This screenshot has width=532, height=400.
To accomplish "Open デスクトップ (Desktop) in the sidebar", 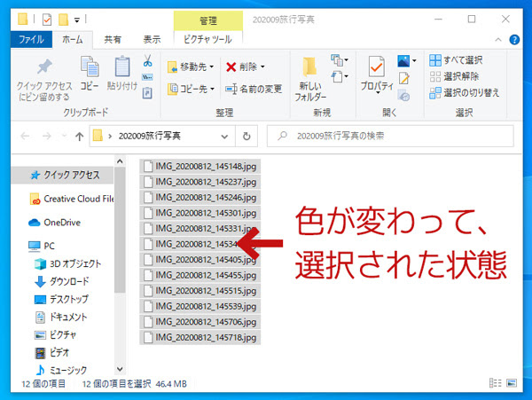I will (x=62, y=299).
